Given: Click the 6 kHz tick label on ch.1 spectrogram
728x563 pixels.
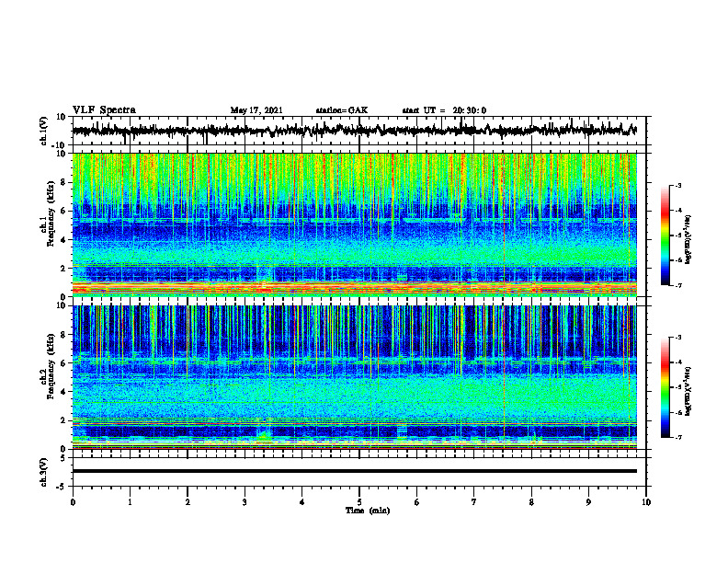Looking at the screenshot, I should [63, 211].
